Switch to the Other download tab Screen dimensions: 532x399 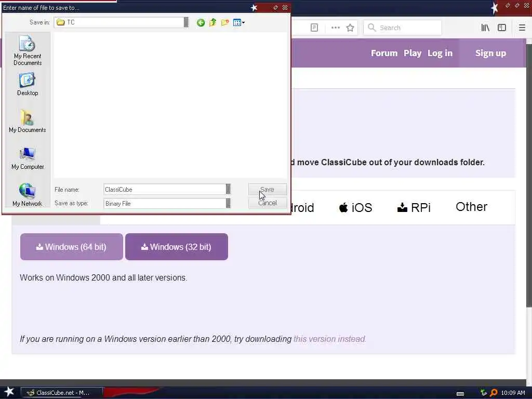(x=471, y=207)
